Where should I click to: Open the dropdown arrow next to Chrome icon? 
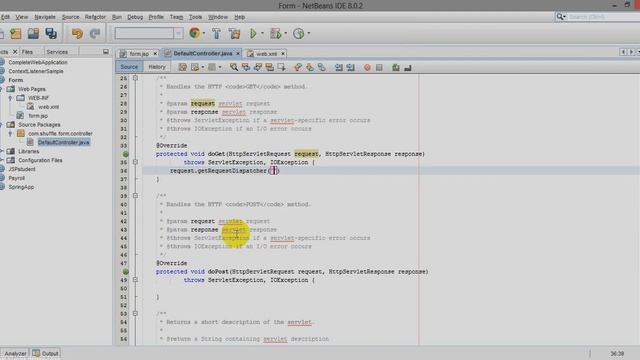204,33
